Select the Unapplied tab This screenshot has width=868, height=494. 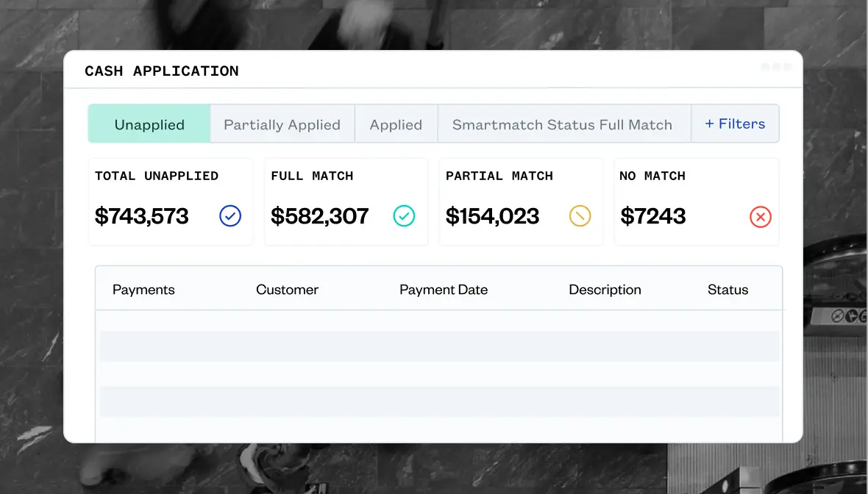149,124
